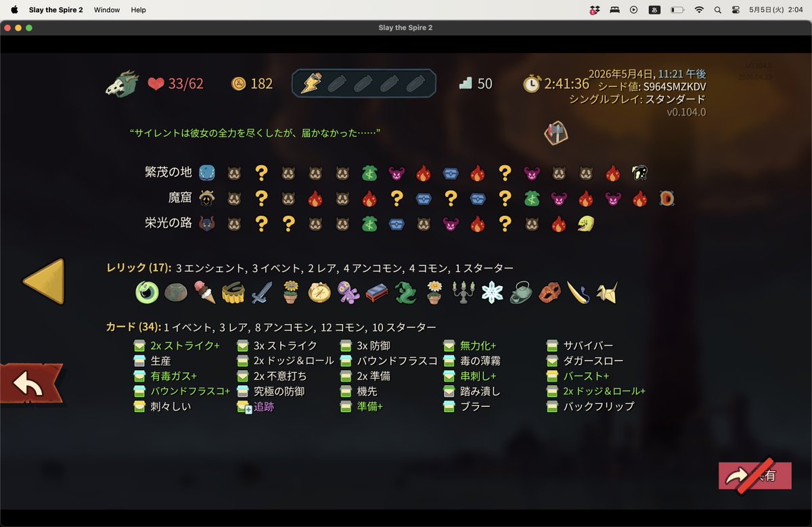Click the green merchant bag in 繁茂の地 row
Screen dimensions: 812x527
pyautogui.click(x=369, y=173)
